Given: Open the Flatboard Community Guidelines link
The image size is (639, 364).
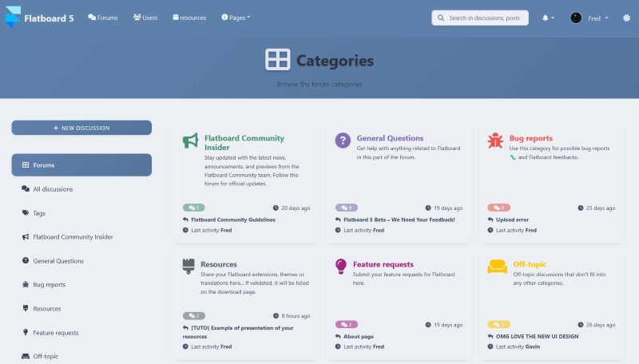Looking at the screenshot, I should point(233,220).
